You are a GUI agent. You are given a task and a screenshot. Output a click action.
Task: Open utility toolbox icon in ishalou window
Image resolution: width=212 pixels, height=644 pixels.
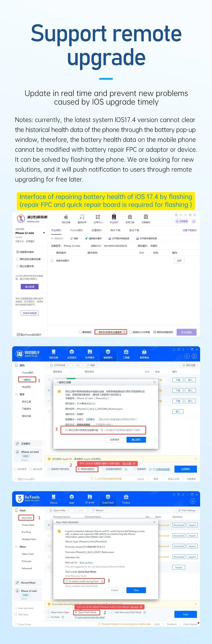pyautogui.click(x=130, y=219)
